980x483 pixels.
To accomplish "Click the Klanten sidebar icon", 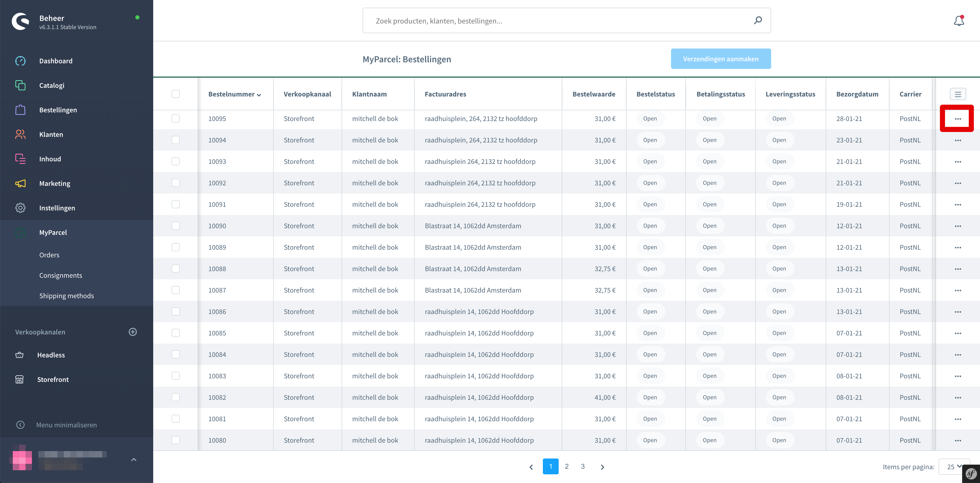I will (20, 134).
